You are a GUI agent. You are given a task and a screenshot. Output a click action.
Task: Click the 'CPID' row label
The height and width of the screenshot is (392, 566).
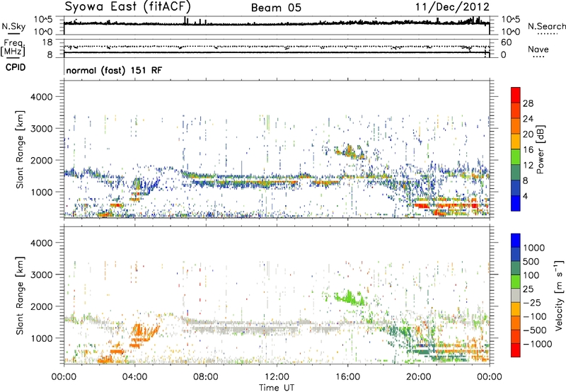coord(16,67)
